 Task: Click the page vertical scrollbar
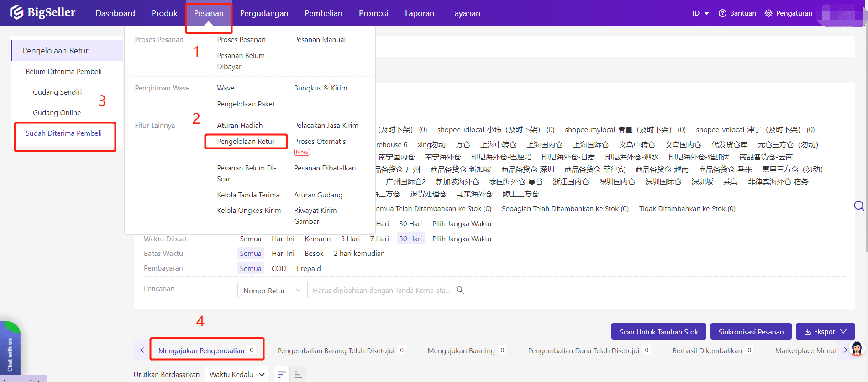coord(866,137)
